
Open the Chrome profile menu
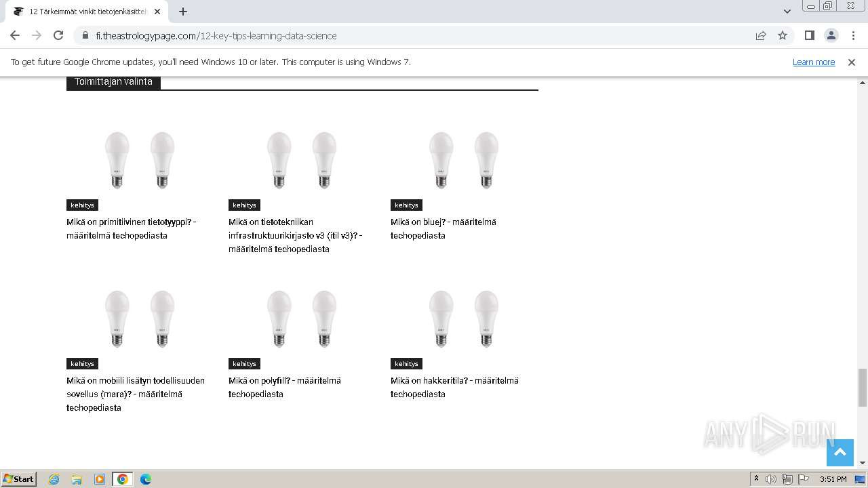(831, 35)
